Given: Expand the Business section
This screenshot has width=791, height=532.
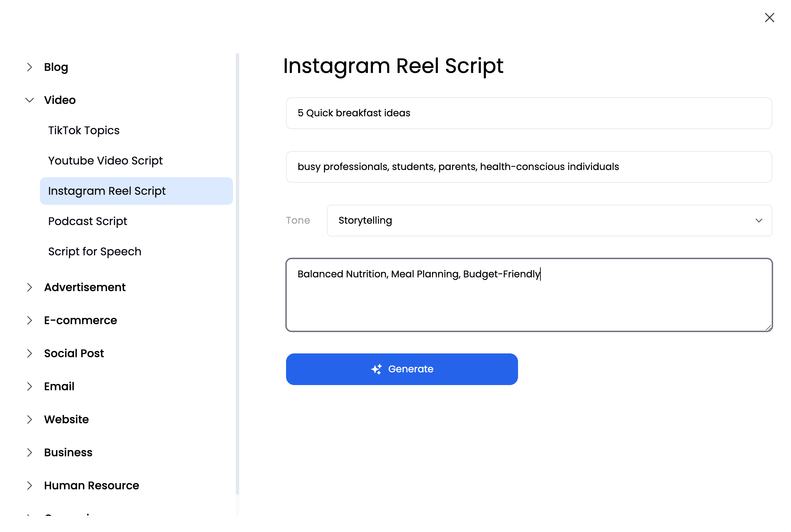Looking at the screenshot, I should click(x=30, y=453).
